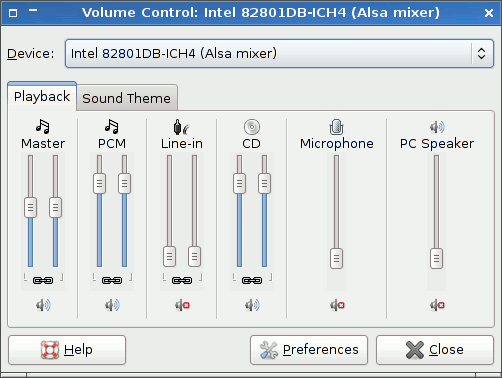The width and height of the screenshot is (502, 378).
Task: Open the Preferences dialog
Action: [x=309, y=350]
